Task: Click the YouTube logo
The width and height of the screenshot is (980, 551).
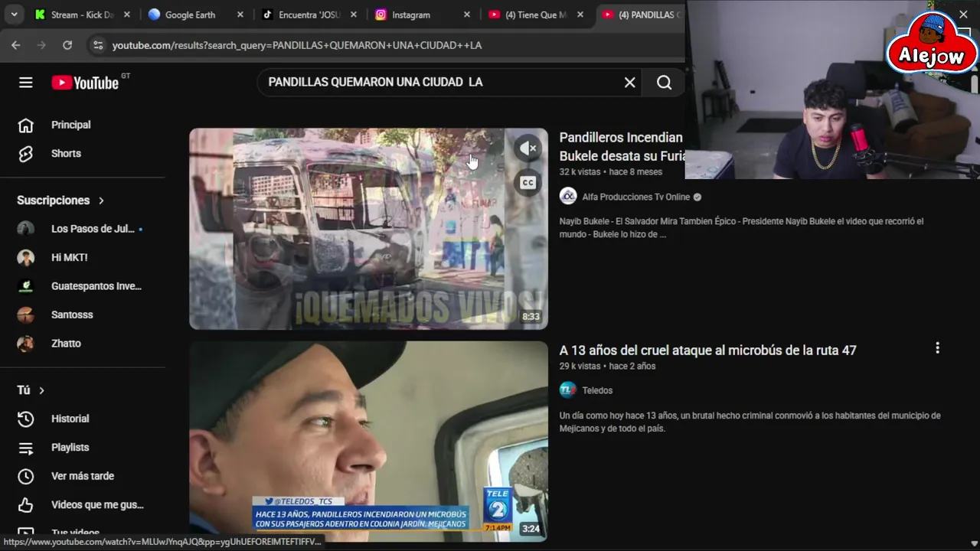Action: 85,83
